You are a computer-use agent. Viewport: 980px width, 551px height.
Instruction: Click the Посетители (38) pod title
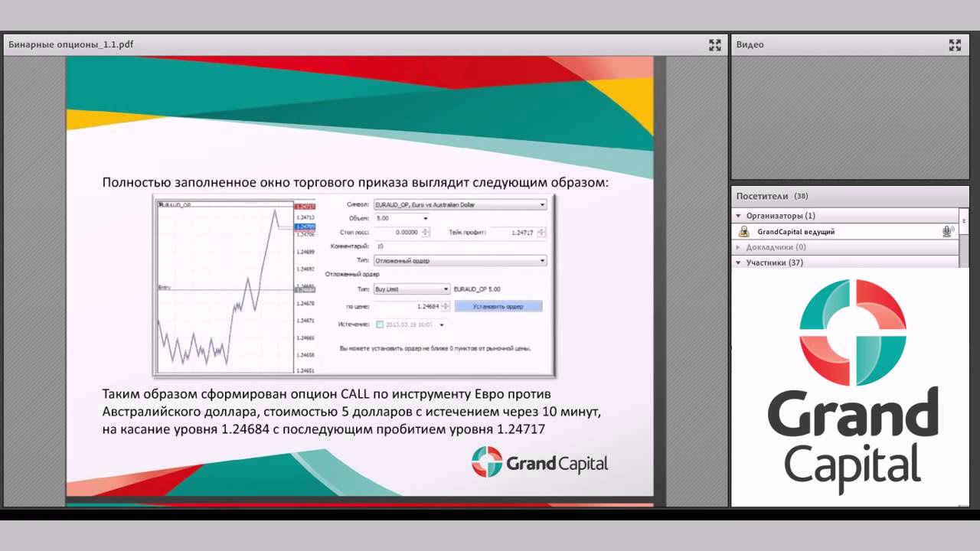(x=772, y=196)
